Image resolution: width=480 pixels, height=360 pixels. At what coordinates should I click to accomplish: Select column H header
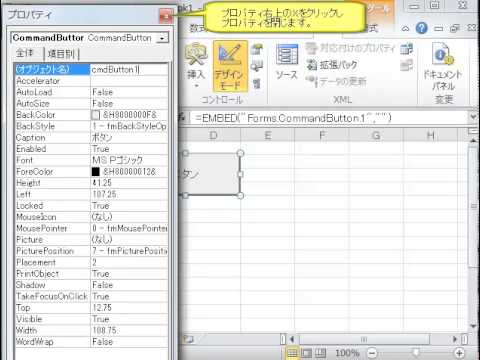click(x=430, y=135)
